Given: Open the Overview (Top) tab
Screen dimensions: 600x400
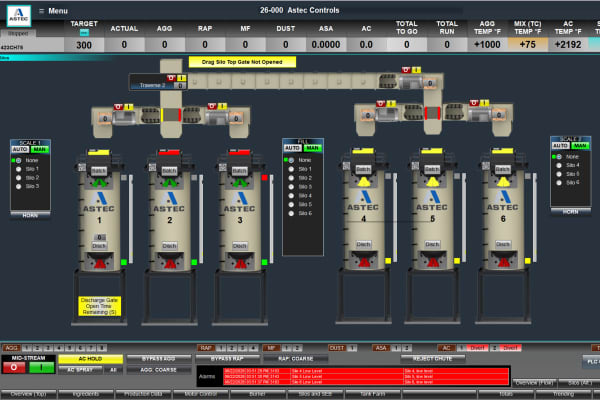Looking at the screenshot, I should tap(29, 394).
